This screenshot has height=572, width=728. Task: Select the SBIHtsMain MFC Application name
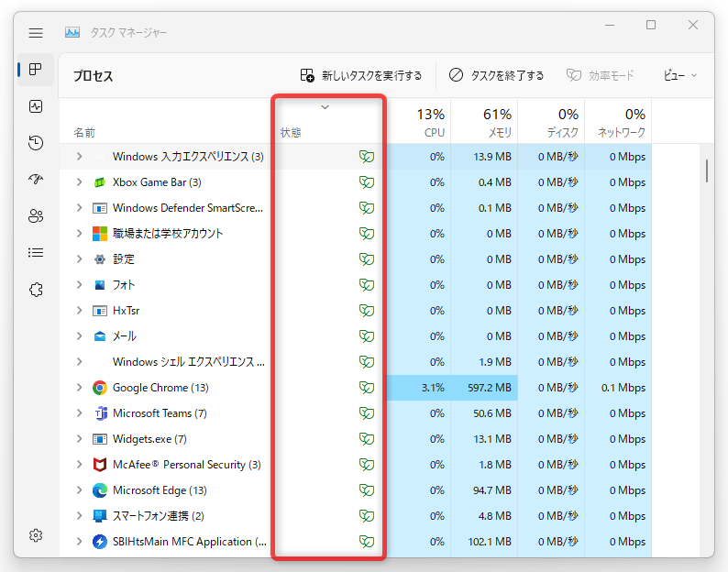[x=190, y=542]
